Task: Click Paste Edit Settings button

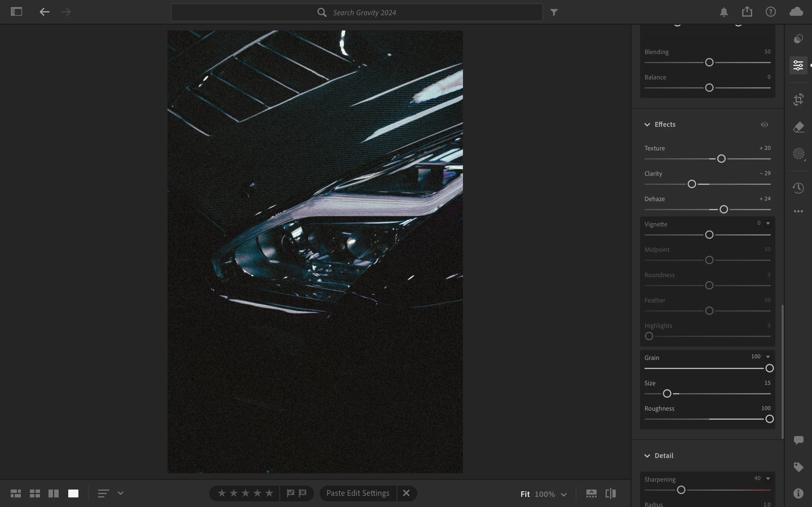Action: pyautogui.click(x=358, y=493)
